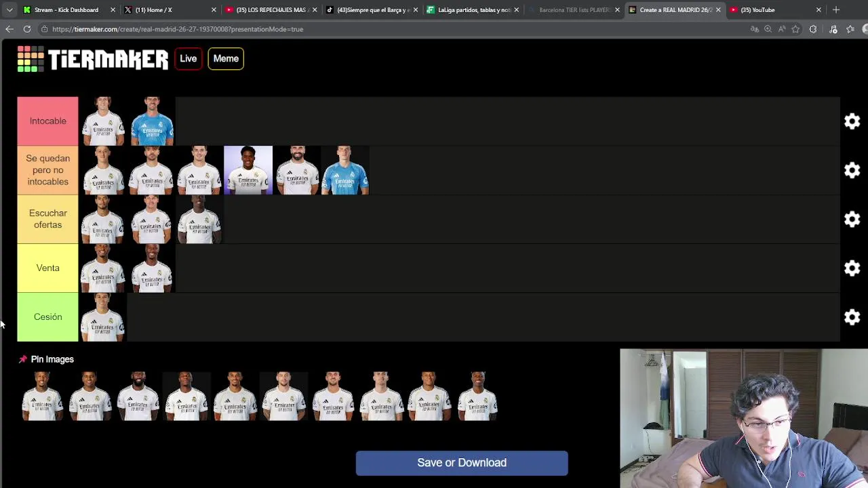
Task: Switch to Barcelona TIER lists PLAYER tab
Action: click(x=574, y=9)
